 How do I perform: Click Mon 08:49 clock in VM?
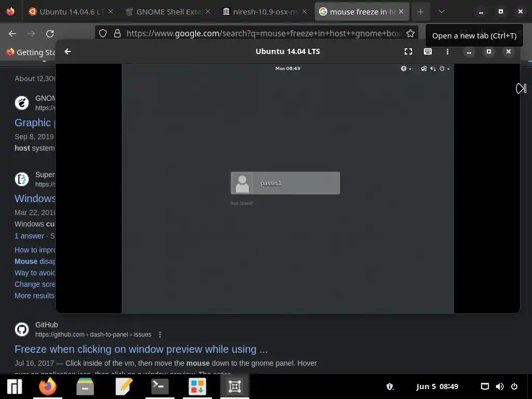click(x=288, y=69)
